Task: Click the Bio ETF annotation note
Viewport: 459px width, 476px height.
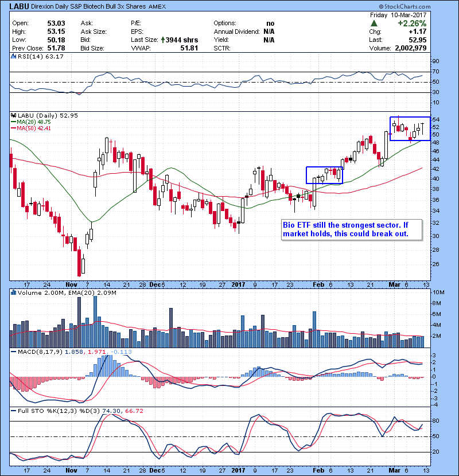Action: 352,229
